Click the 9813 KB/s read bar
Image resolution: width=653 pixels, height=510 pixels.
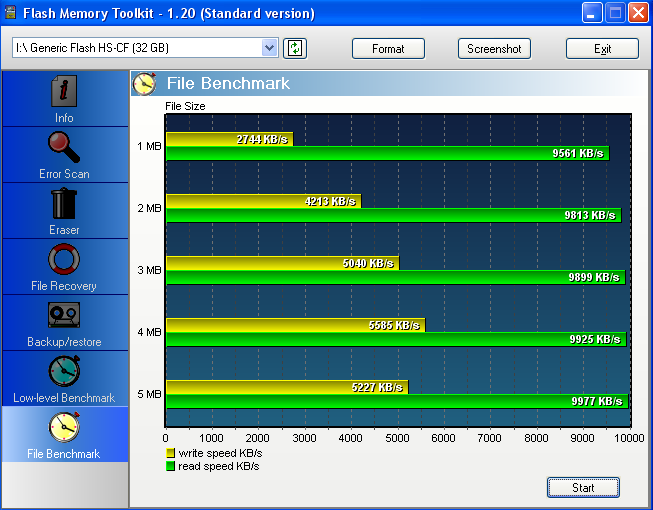(394, 215)
